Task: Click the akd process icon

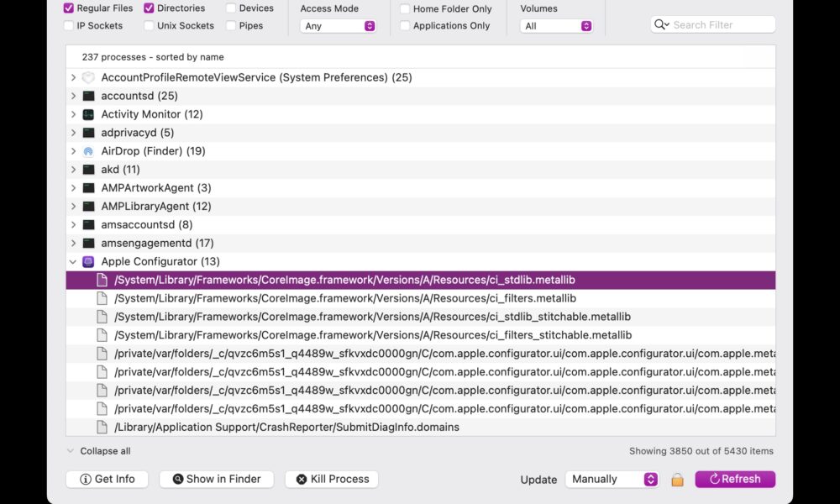Action: tap(88, 170)
